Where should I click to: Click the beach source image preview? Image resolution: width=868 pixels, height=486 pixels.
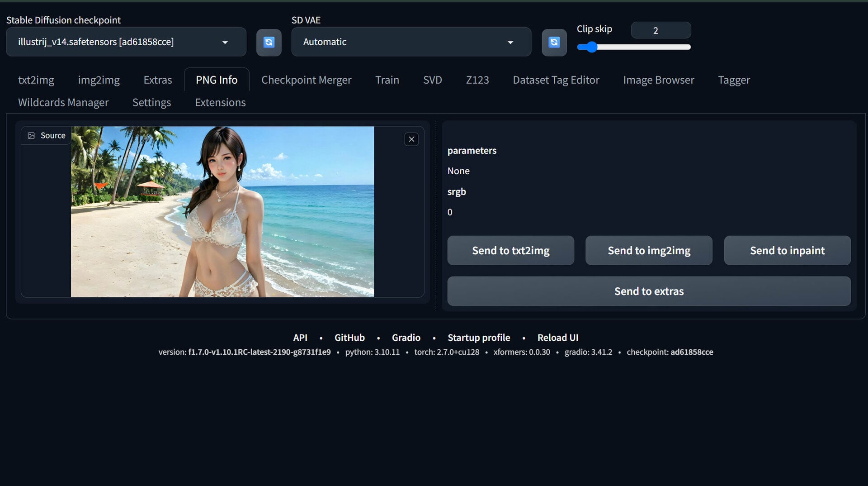pos(222,212)
